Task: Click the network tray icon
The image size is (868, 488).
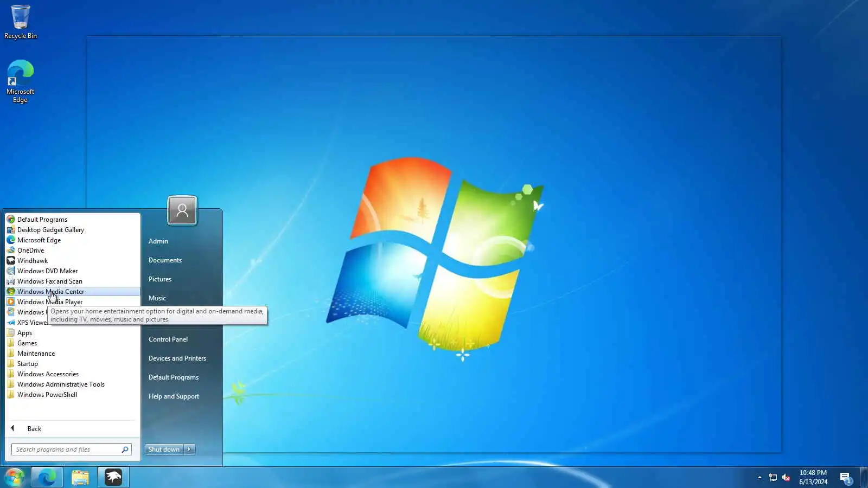Action: click(773, 478)
